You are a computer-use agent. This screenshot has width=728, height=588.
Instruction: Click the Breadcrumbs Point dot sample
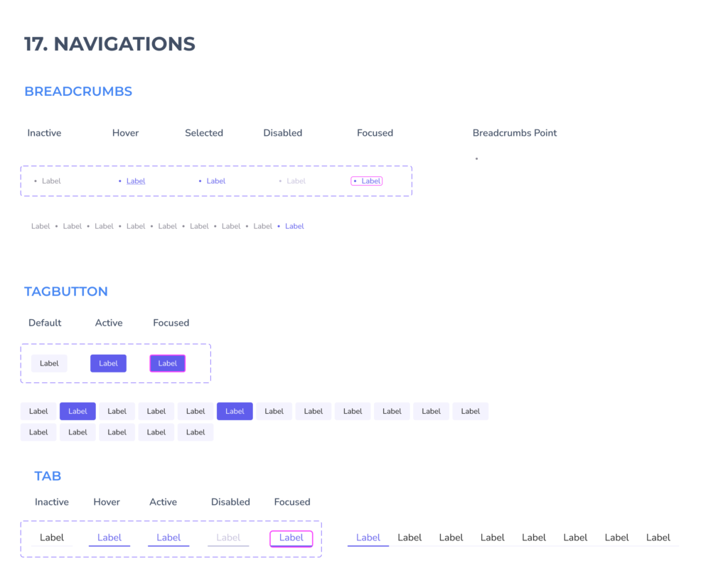[476, 159]
